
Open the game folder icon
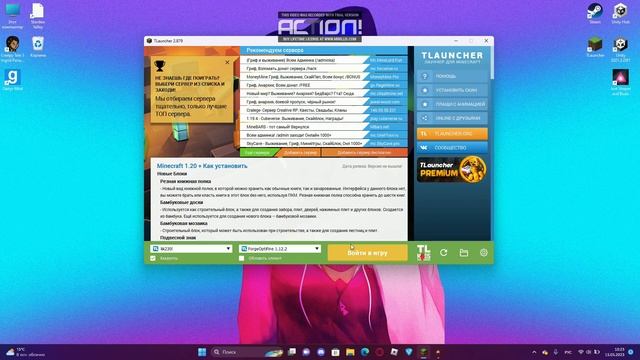464,253
